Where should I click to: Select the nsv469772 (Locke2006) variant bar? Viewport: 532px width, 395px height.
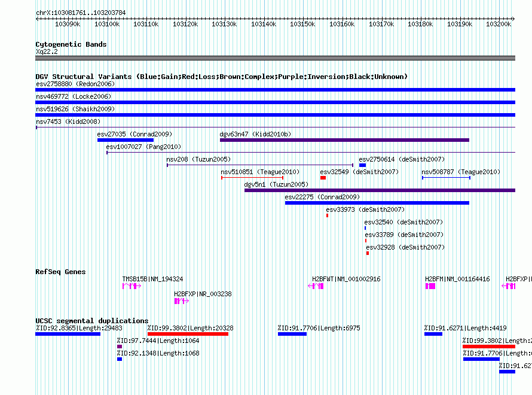point(275,102)
